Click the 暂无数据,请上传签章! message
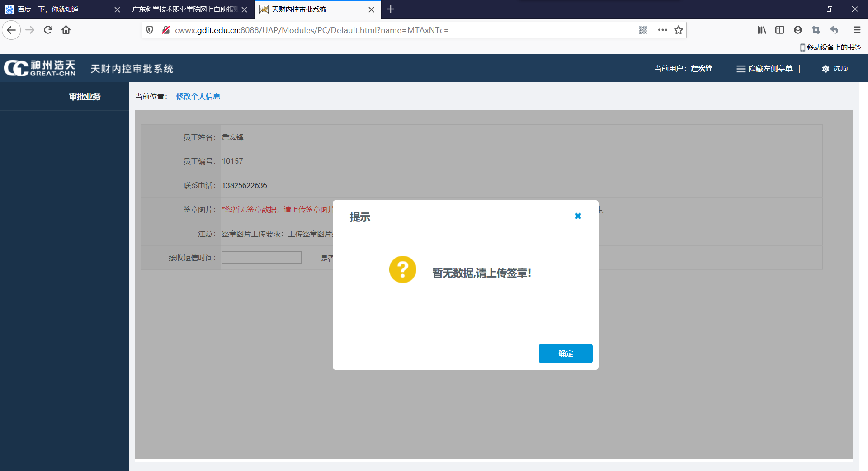This screenshot has width=868, height=471. (482, 273)
